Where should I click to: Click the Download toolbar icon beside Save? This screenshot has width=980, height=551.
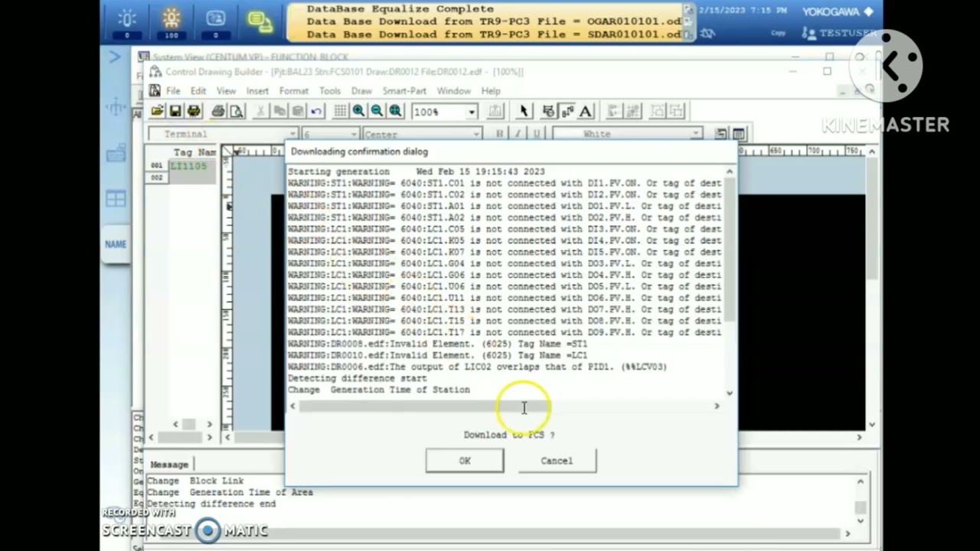(194, 112)
